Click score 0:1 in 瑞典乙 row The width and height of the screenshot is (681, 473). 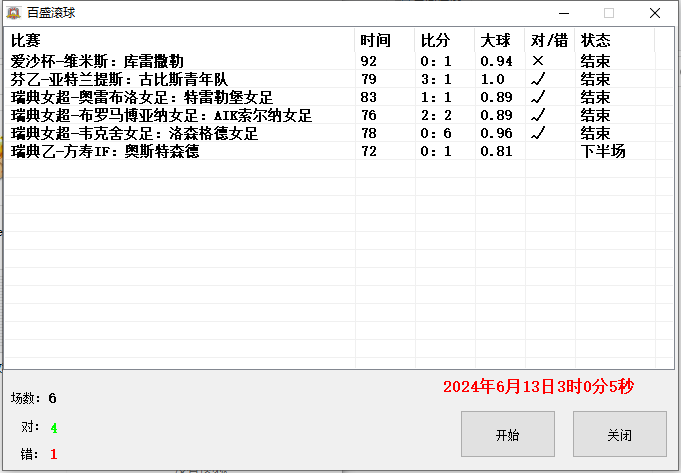click(436, 151)
